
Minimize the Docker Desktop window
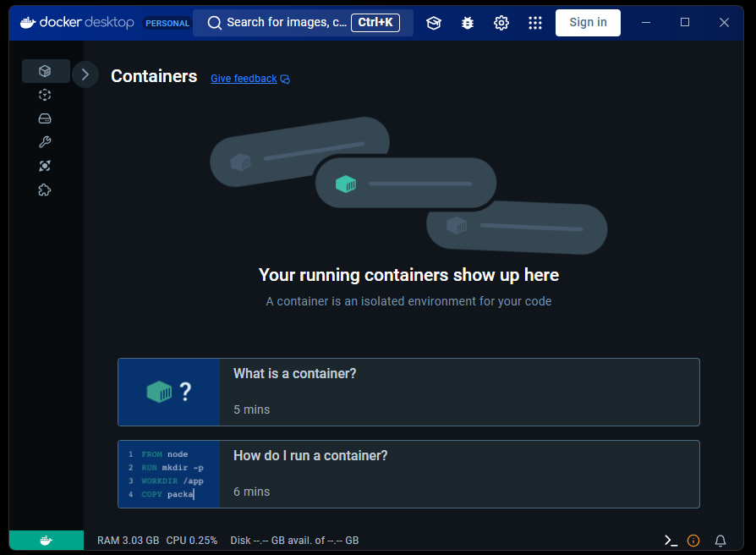pyautogui.click(x=646, y=22)
